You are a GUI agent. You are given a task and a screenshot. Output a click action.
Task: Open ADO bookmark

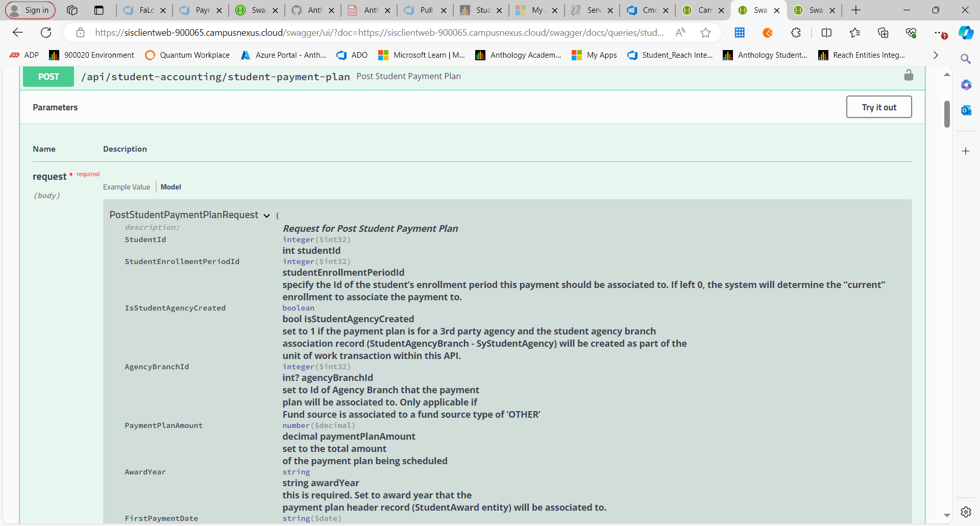pos(352,55)
